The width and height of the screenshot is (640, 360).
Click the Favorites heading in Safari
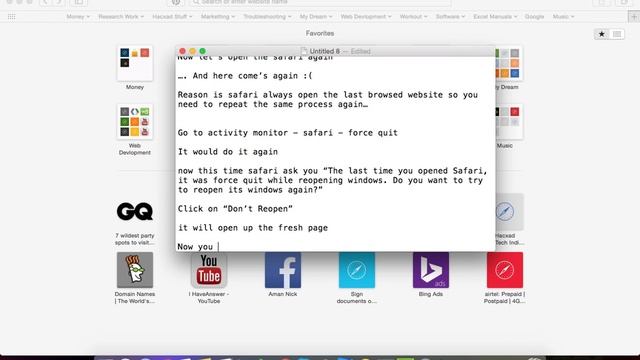click(x=320, y=33)
